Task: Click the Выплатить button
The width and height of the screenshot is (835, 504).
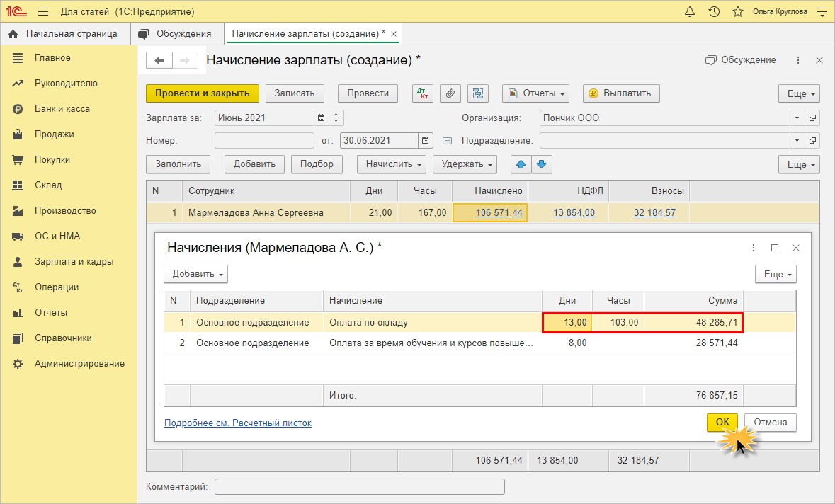Action: (x=621, y=93)
